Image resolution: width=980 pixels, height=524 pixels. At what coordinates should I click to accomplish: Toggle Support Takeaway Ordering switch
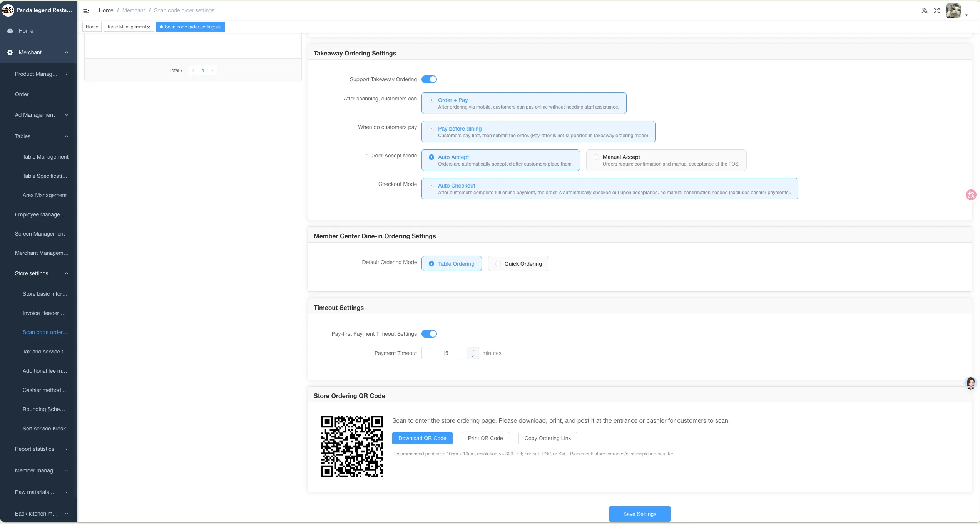click(x=429, y=79)
